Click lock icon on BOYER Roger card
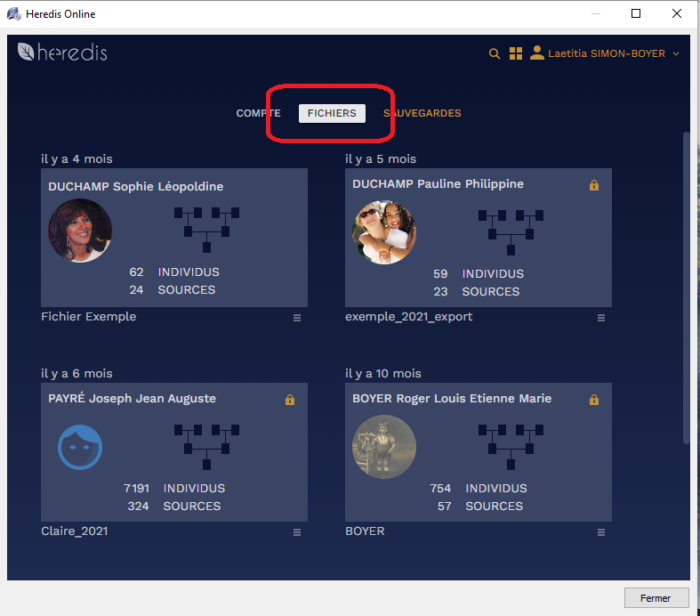The width and height of the screenshot is (700, 616). (x=594, y=400)
